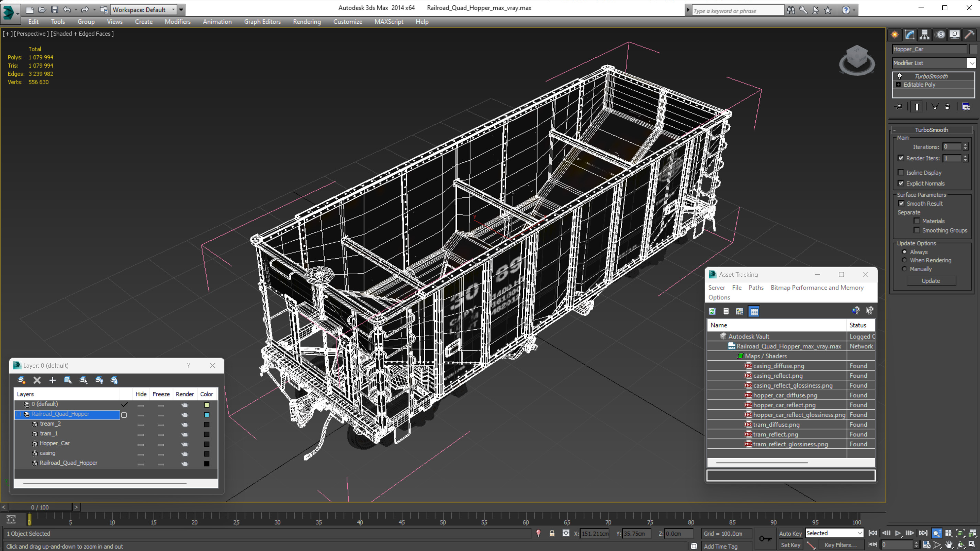Open the Hierarchy command panel tab
Viewport: 980px width, 551px height.
924,35
